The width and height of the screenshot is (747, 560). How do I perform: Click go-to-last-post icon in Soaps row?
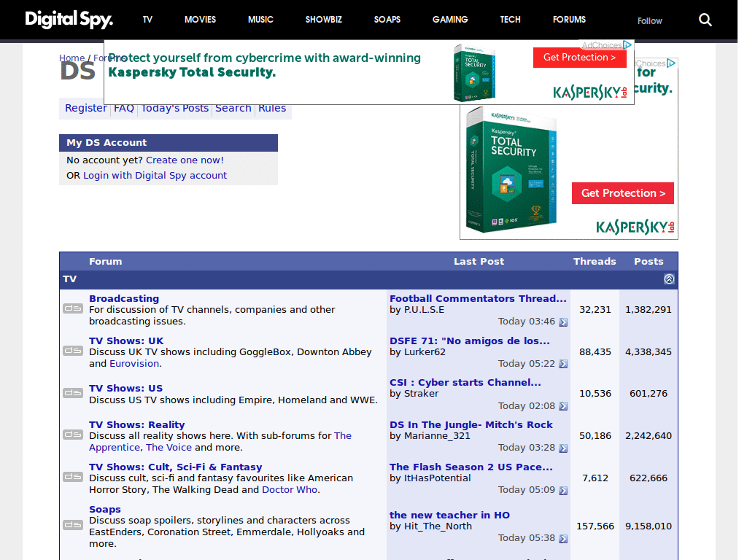[563, 539]
